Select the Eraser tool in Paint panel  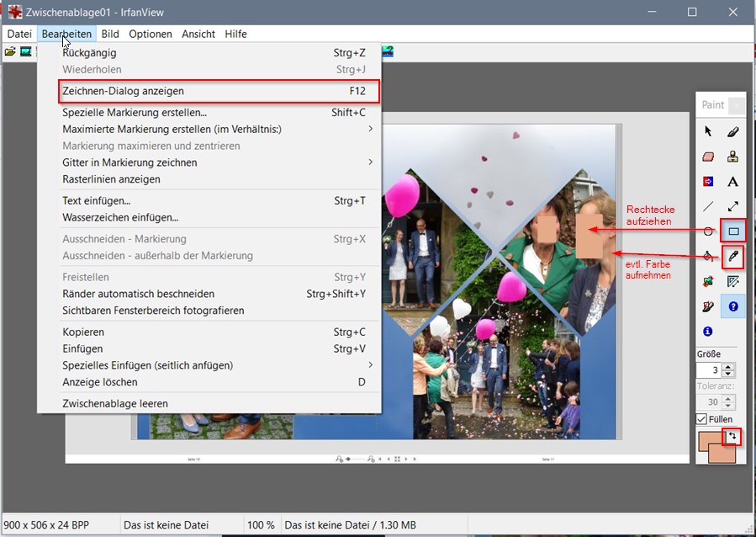point(708,157)
